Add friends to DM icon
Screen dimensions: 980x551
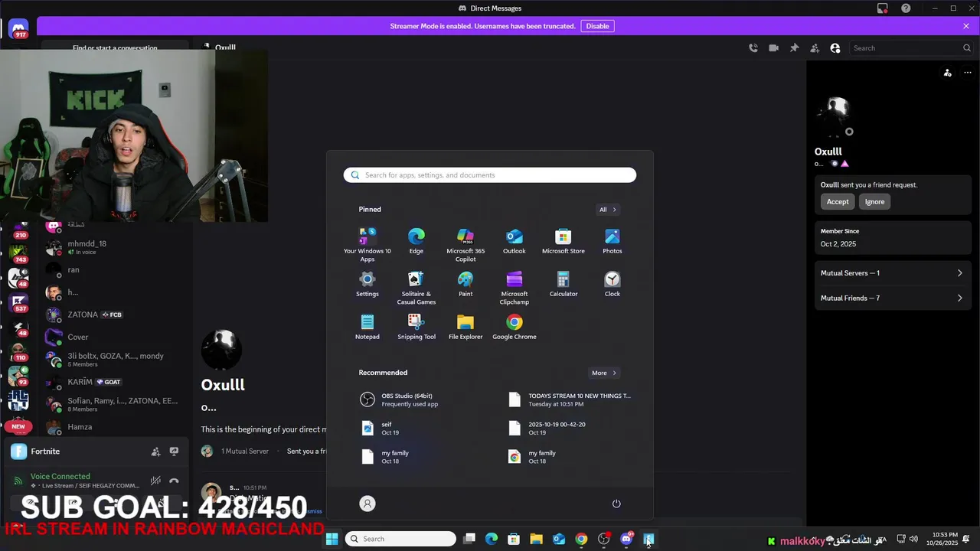pos(815,48)
